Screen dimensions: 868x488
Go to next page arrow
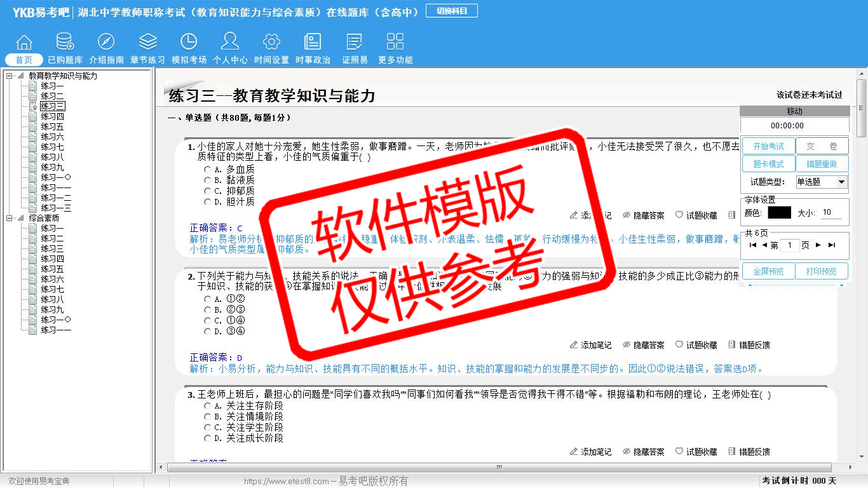point(818,245)
